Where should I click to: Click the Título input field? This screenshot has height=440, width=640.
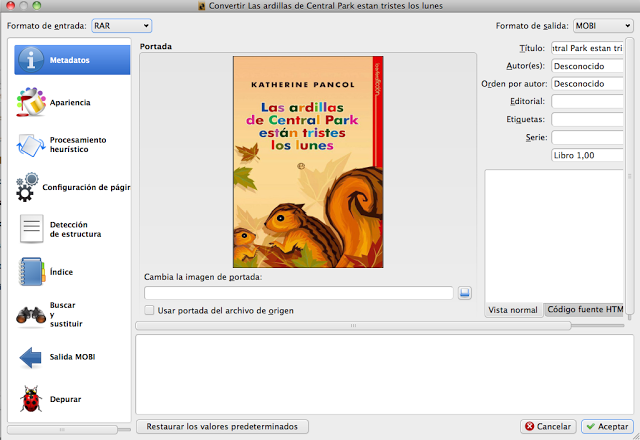[x=587, y=48]
